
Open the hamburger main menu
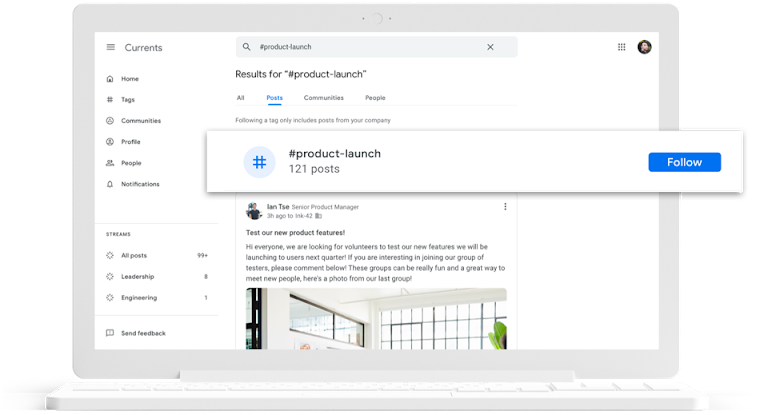(110, 47)
